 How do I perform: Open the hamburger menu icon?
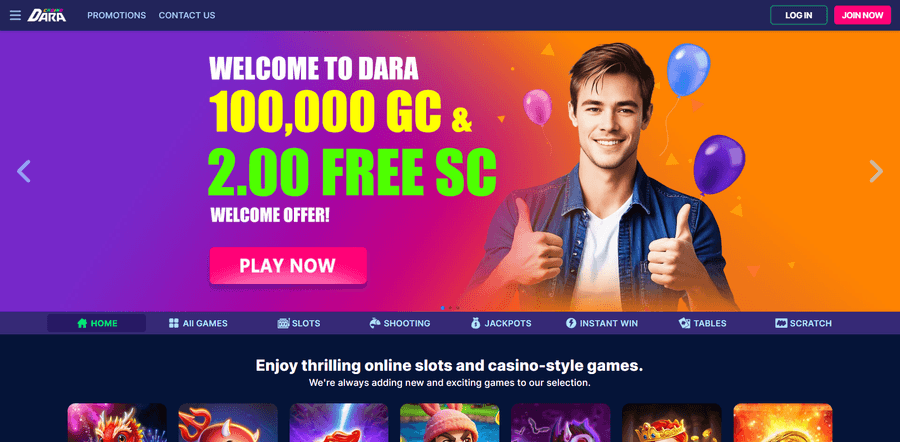click(15, 15)
